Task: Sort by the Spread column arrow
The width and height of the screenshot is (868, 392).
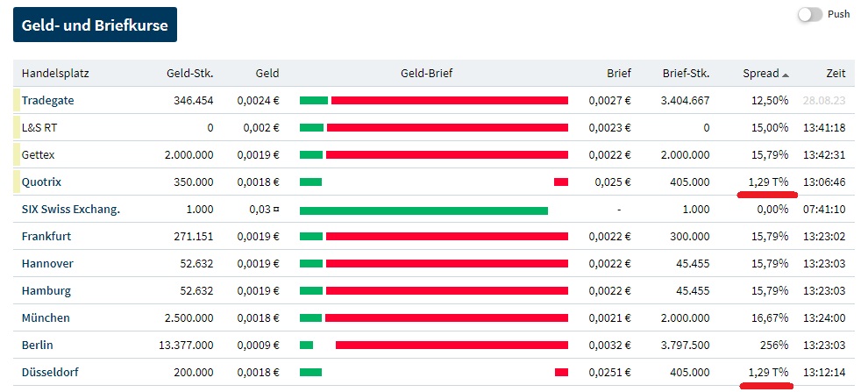Action: click(786, 74)
